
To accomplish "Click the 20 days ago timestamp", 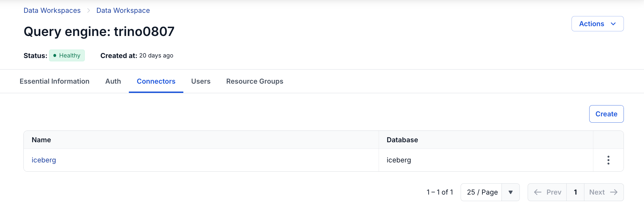I will [x=156, y=55].
